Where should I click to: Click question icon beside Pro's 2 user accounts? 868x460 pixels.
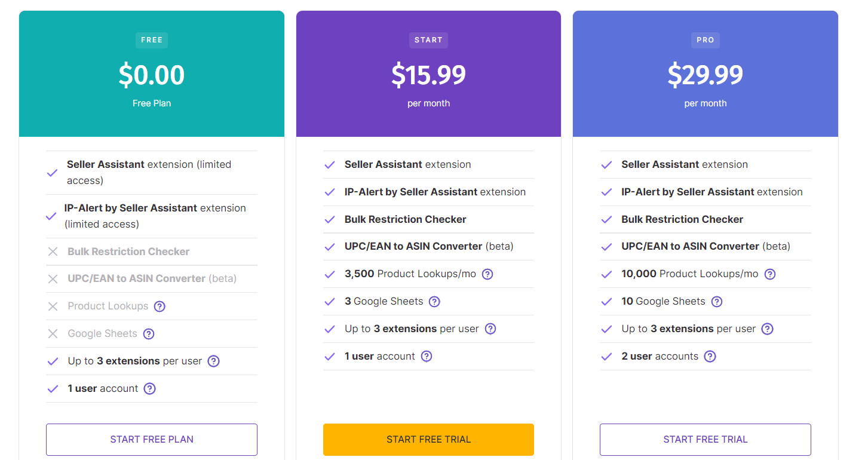coord(710,356)
